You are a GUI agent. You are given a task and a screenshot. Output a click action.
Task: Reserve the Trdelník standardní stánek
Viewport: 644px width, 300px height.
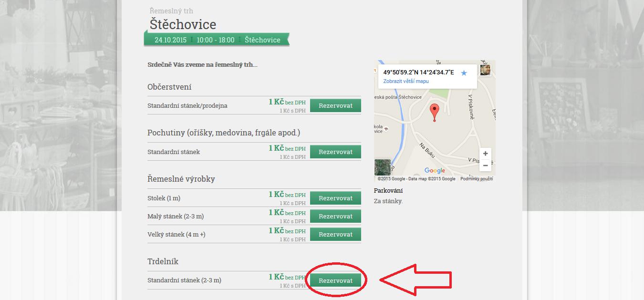click(335, 280)
